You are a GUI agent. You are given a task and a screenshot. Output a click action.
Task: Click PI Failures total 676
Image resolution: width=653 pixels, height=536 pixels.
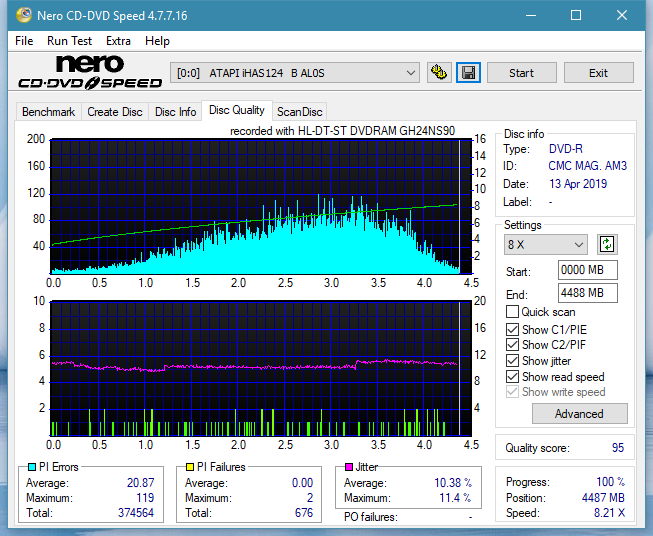coord(304,513)
